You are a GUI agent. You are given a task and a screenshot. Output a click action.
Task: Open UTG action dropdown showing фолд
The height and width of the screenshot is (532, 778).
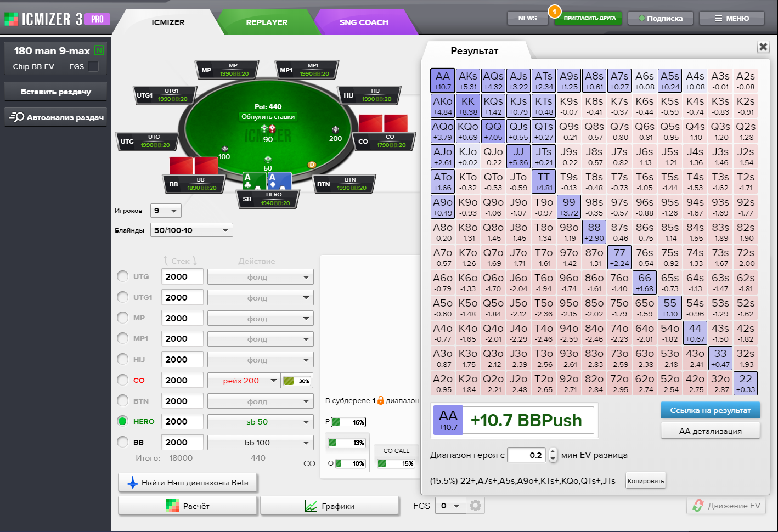pos(261,277)
